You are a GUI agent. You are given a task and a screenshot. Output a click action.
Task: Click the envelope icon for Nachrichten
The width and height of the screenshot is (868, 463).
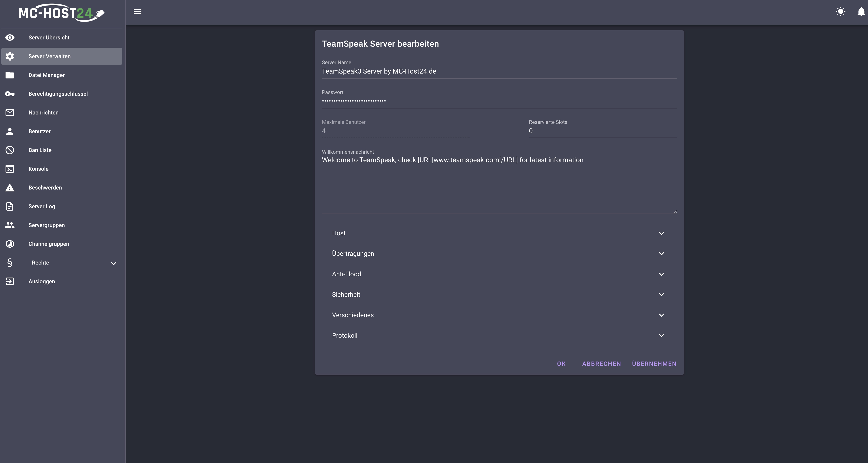pos(10,113)
